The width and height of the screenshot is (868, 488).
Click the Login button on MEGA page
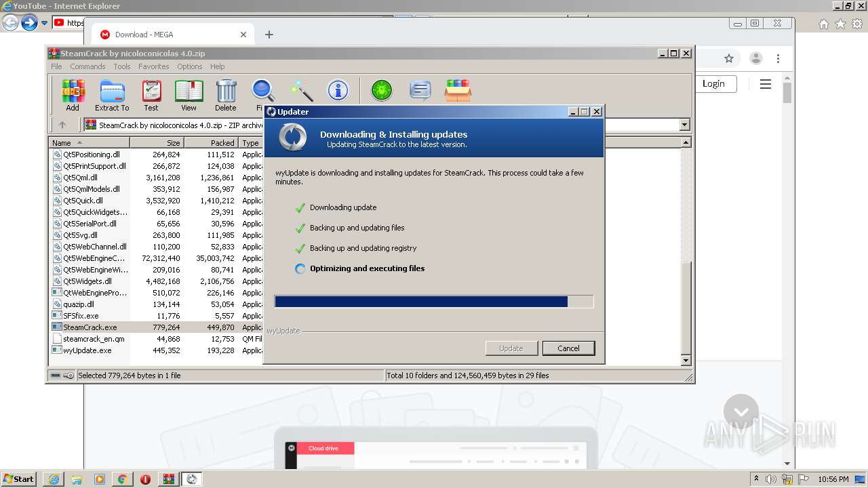713,83
